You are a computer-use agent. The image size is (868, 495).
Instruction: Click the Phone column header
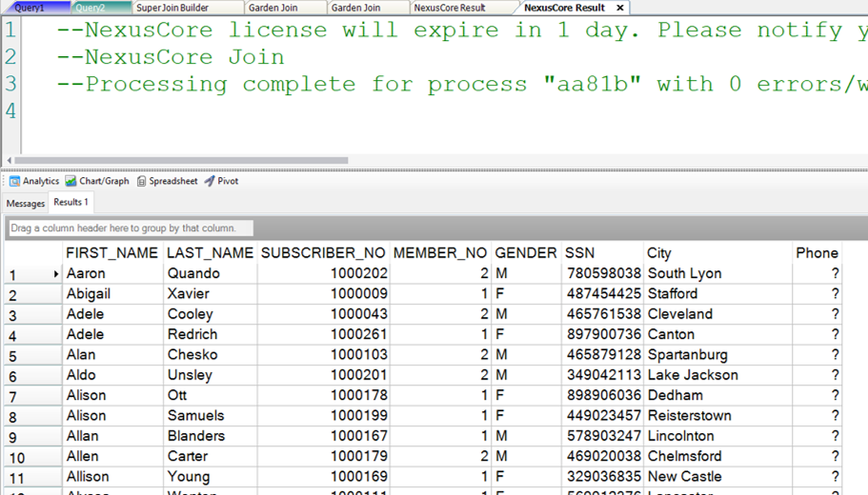pyautogui.click(x=817, y=253)
